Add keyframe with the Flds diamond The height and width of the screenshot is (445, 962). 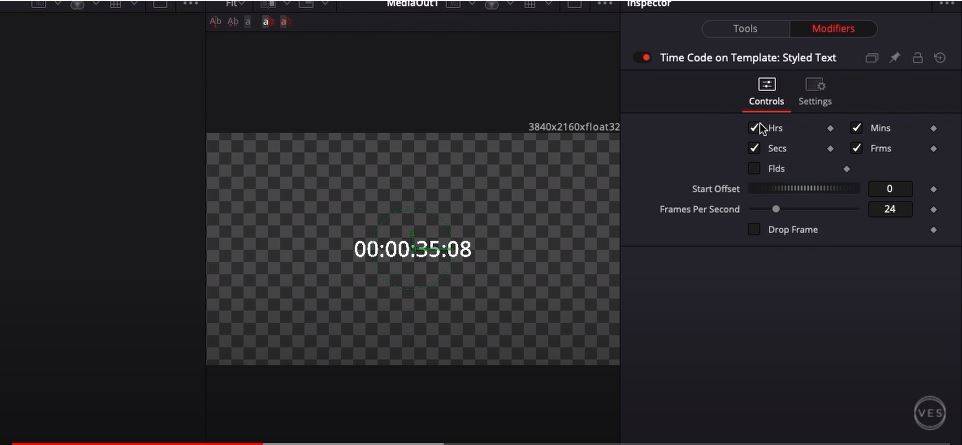tap(847, 169)
